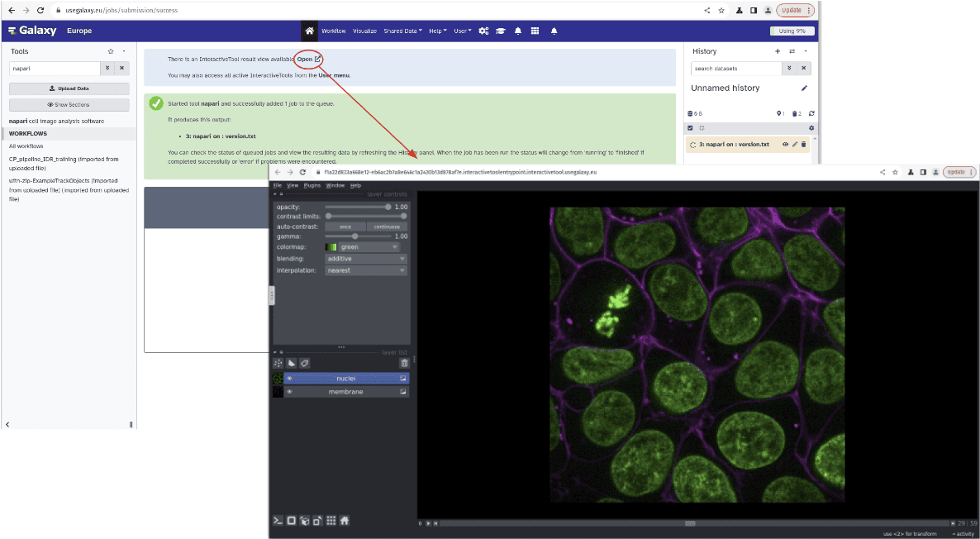Image resolution: width=980 pixels, height=539 pixels.
Task: Add new labels layer
Action: pos(304,363)
